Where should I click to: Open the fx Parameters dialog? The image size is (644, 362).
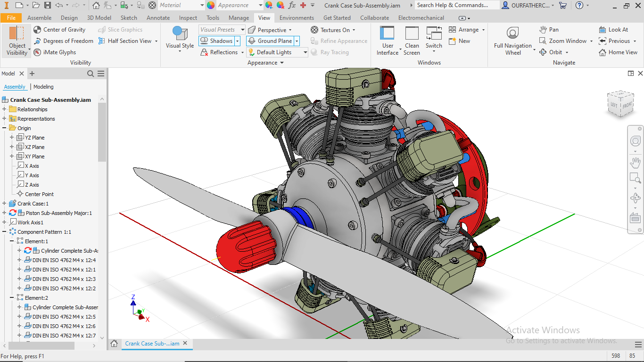click(x=292, y=5)
